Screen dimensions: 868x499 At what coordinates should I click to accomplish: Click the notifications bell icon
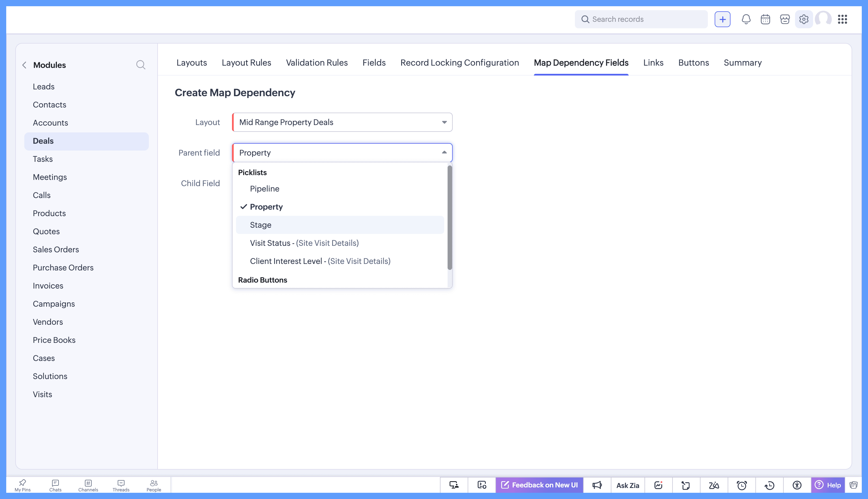point(746,19)
